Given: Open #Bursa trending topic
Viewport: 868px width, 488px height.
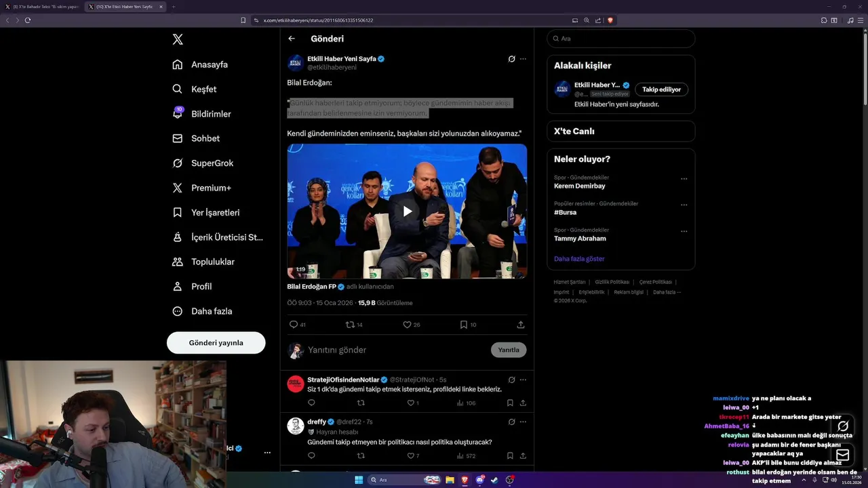Looking at the screenshot, I should pos(565,212).
